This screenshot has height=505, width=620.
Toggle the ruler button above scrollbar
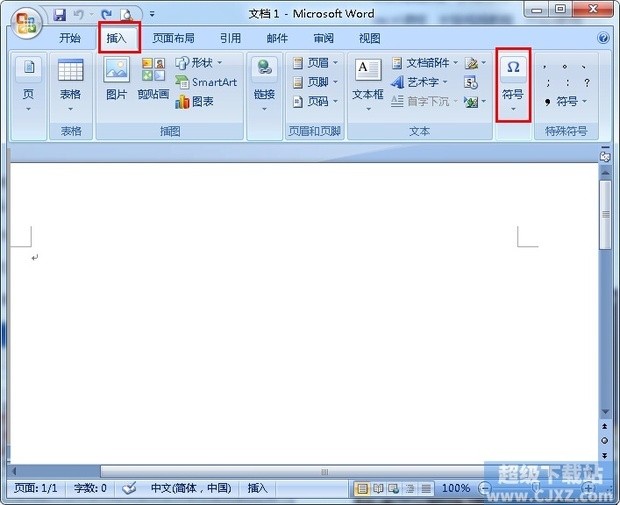point(605,157)
